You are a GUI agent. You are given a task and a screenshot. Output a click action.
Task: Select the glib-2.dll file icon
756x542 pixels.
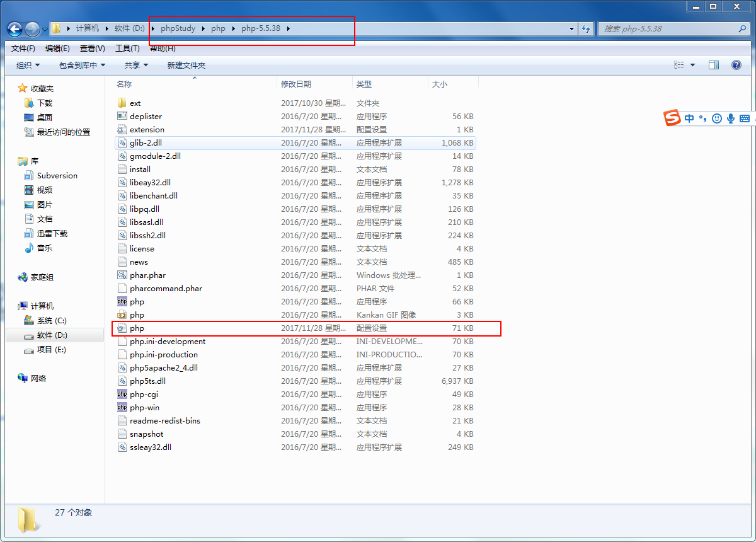[x=122, y=142]
